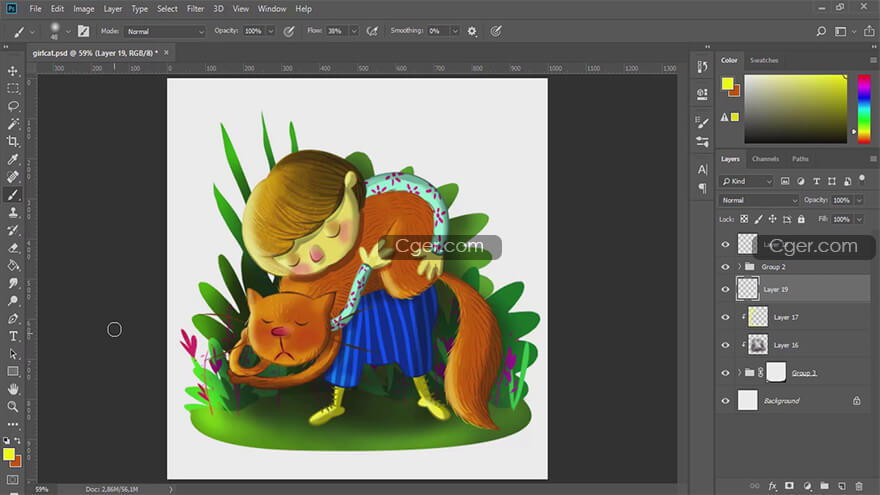Delete layer trash icon
Screen dimensions: 880x495
click(x=859, y=486)
